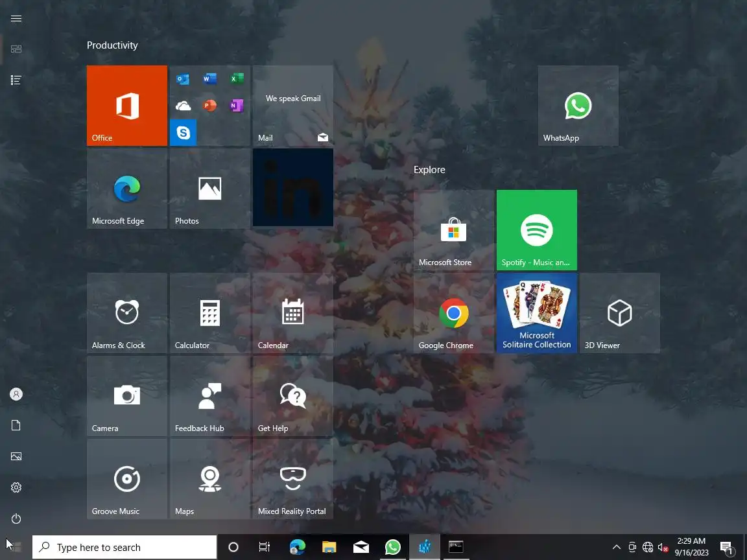Open Word from the Office folder tile
Viewport: 747px width, 560px height.
point(210,78)
